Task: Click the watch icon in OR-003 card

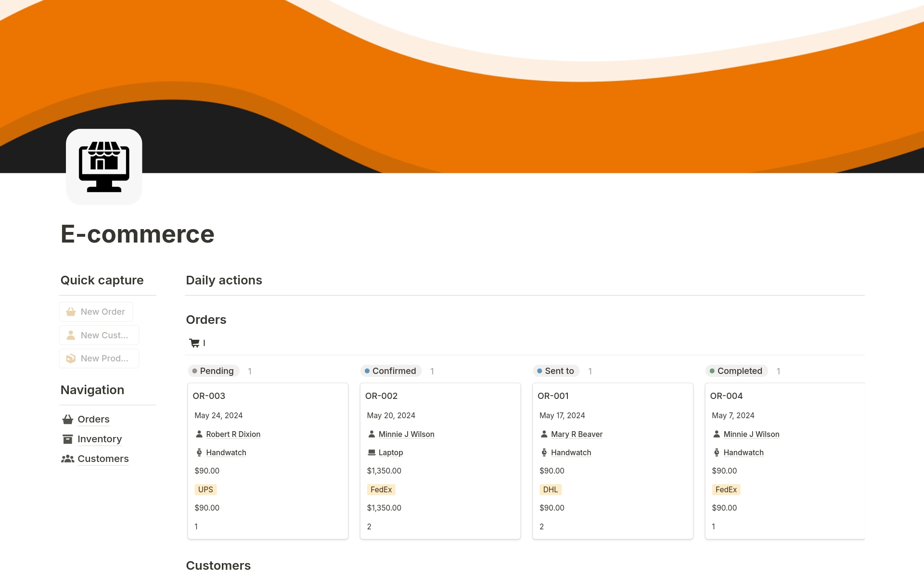Action: 199,452
